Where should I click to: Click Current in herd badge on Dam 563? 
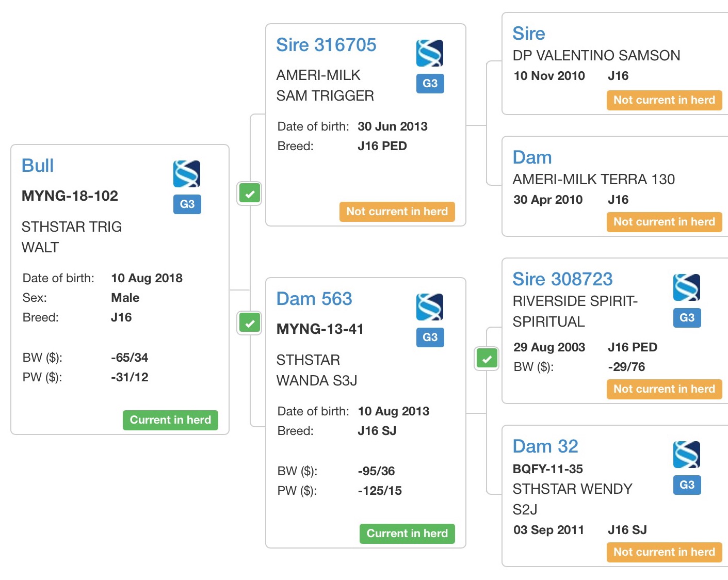pos(407,534)
